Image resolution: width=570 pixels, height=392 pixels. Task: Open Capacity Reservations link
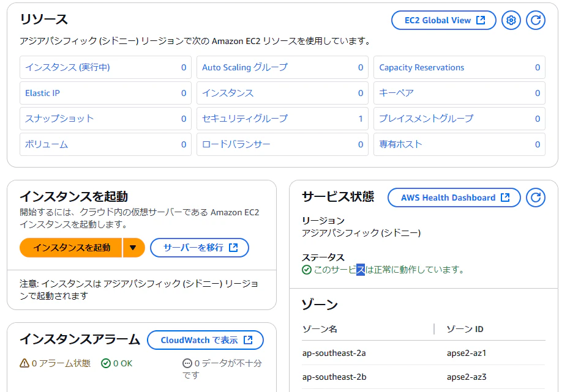coord(422,67)
